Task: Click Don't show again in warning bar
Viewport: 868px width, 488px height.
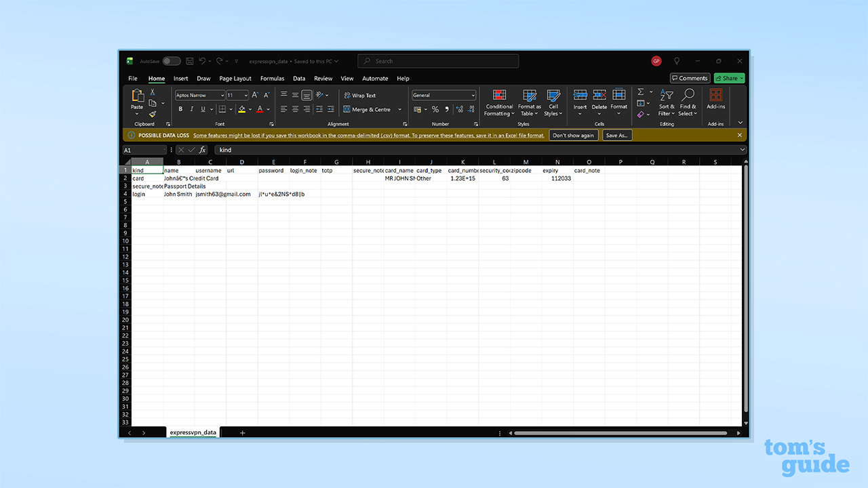Action: 574,136
